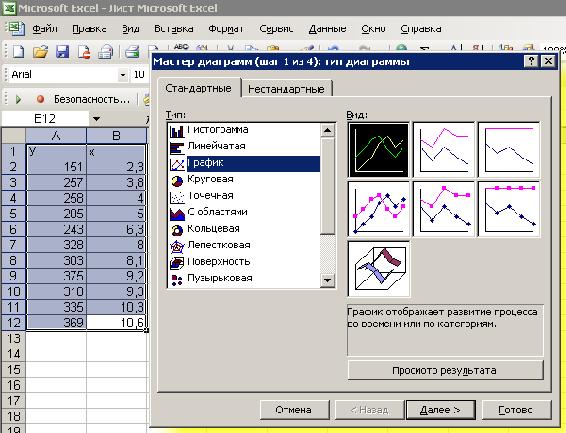Image resolution: width=566 pixels, height=433 pixels.
Task: Switch to the Нестандартные tab
Action: point(286,89)
